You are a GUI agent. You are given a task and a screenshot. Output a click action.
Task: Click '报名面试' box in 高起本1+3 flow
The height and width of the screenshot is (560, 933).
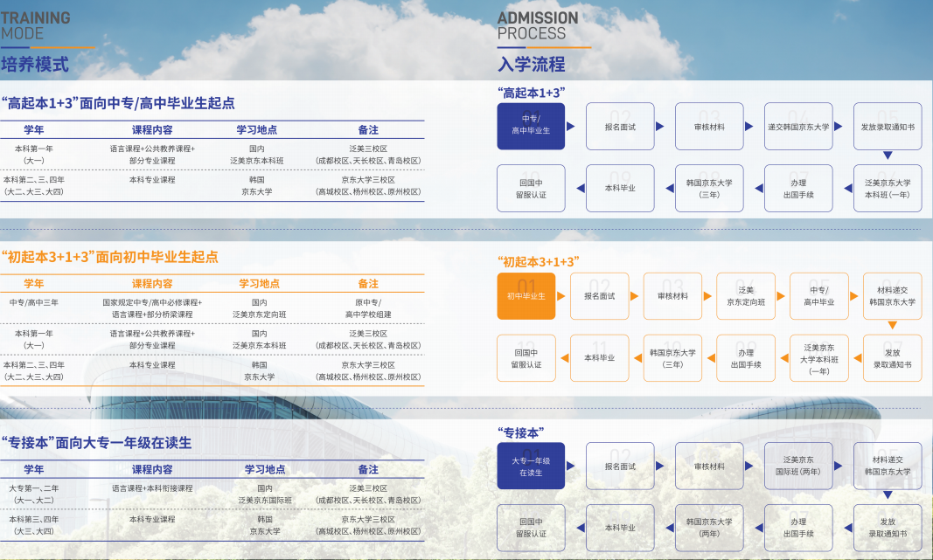pyautogui.click(x=620, y=126)
